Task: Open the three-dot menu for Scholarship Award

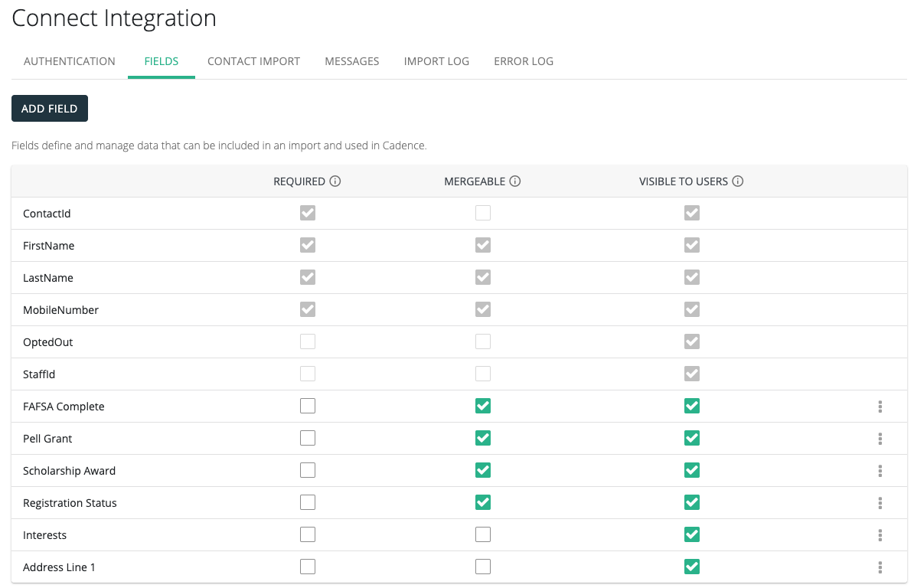Action: (x=880, y=471)
